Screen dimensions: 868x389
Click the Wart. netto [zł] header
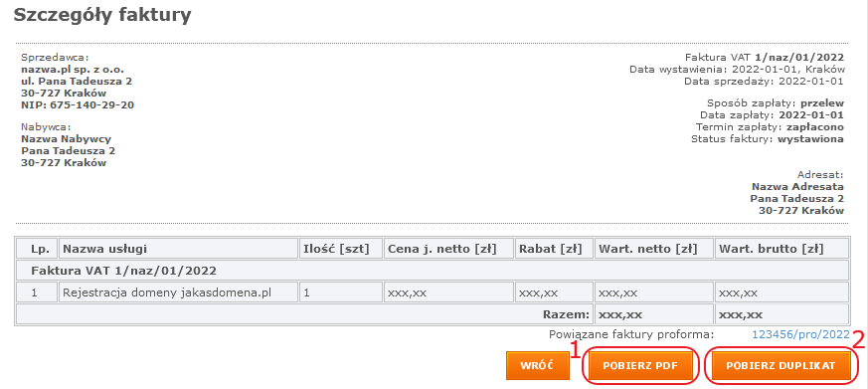(x=653, y=249)
